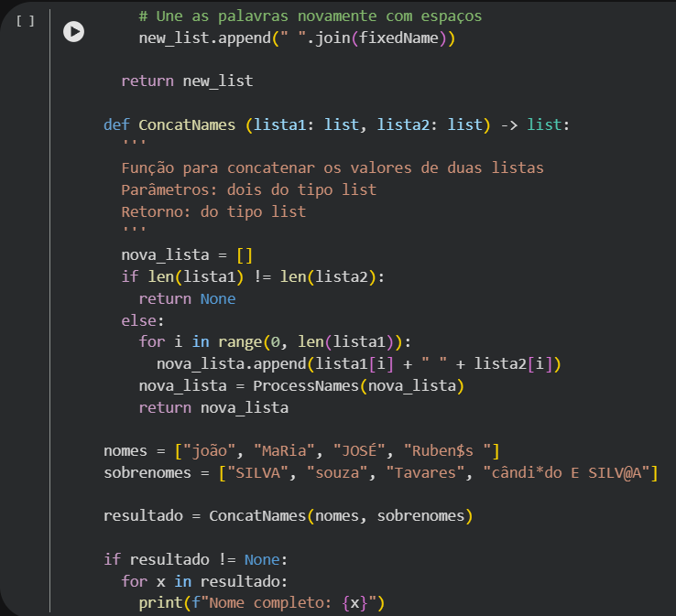Click the docstring line 'Retorno: do tipo list'

[x=213, y=212]
